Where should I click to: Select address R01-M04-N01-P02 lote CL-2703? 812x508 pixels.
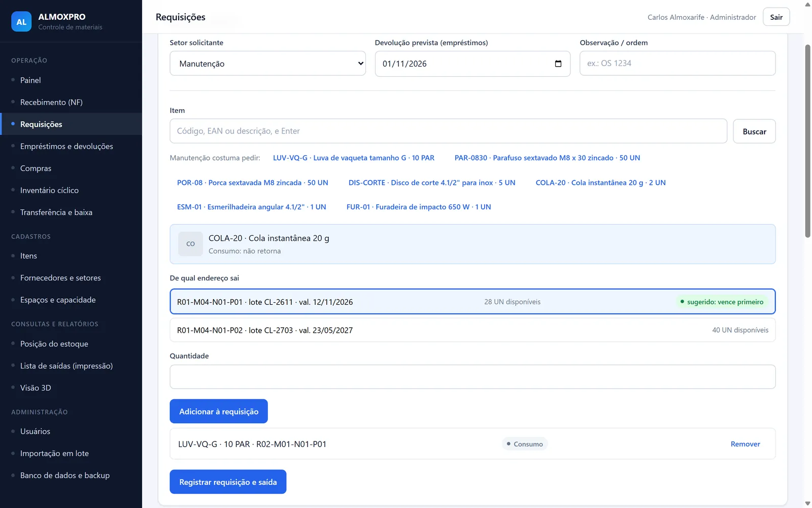coord(472,330)
